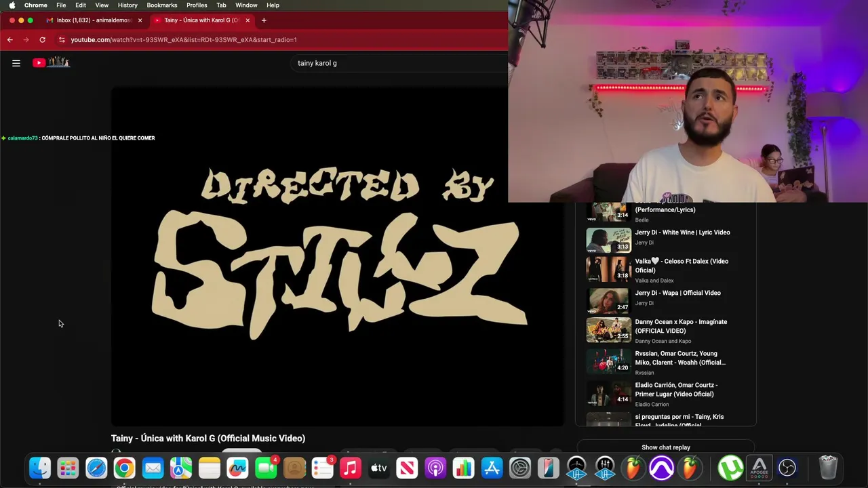
Task: Open the Edit menu
Action: pyautogui.click(x=81, y=5)
